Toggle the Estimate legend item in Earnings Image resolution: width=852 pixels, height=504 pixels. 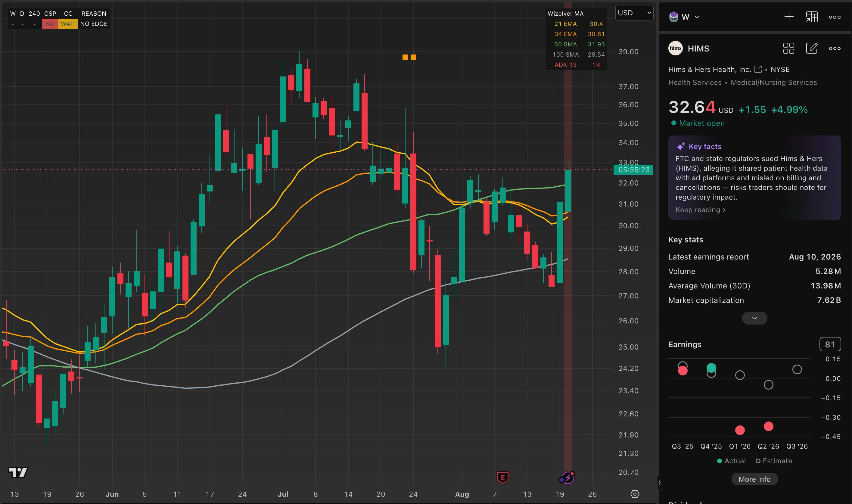773,461
